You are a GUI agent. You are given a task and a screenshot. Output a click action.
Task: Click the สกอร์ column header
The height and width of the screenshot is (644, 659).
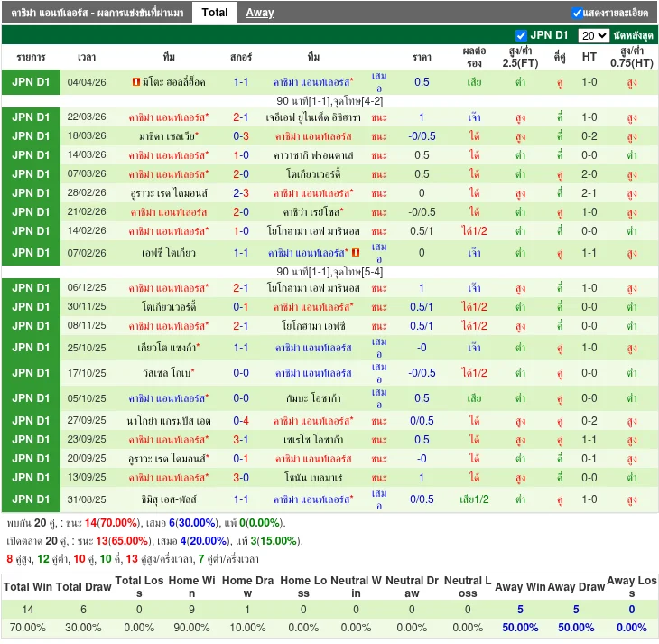(241, 57)
